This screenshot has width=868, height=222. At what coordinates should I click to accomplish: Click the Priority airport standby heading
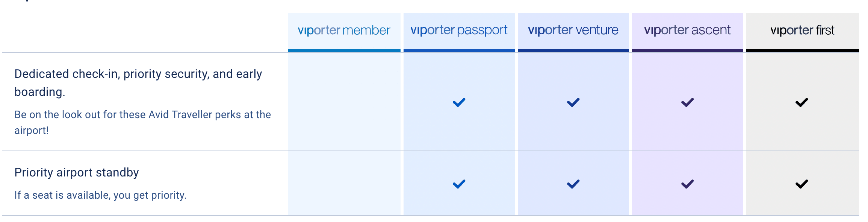[x=77, y=172]
